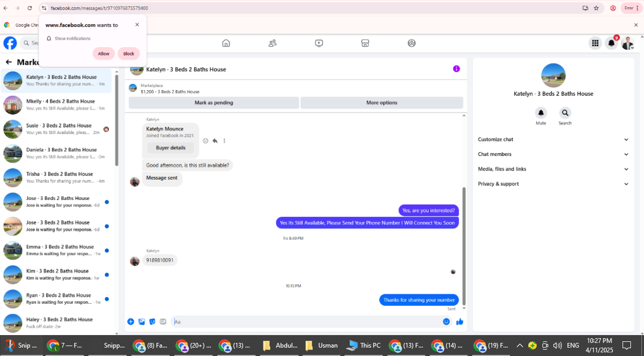This screenshot has width=644, height=356.
Task: Open the Haley 3 Beds conversation
Action: (x=56, y=323)
